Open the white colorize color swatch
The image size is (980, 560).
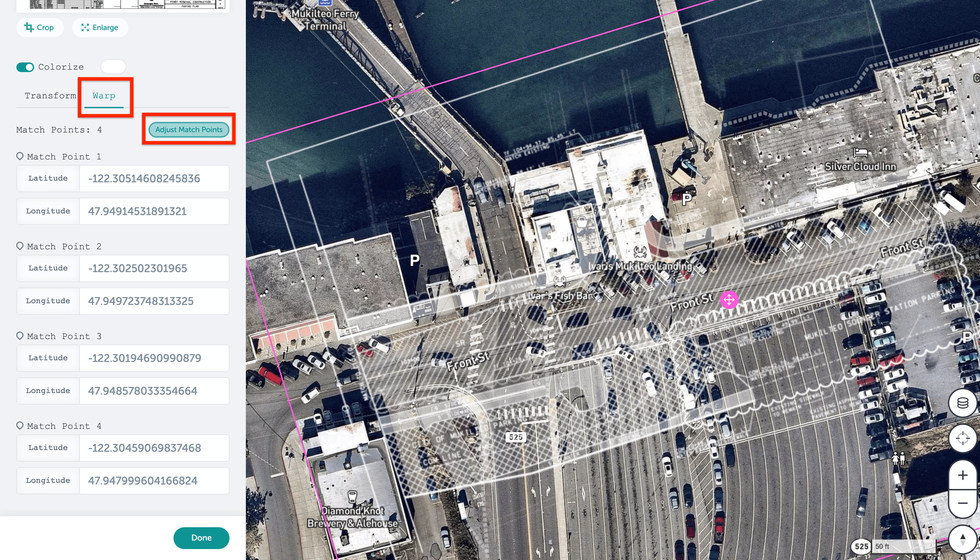coord(113,67)
